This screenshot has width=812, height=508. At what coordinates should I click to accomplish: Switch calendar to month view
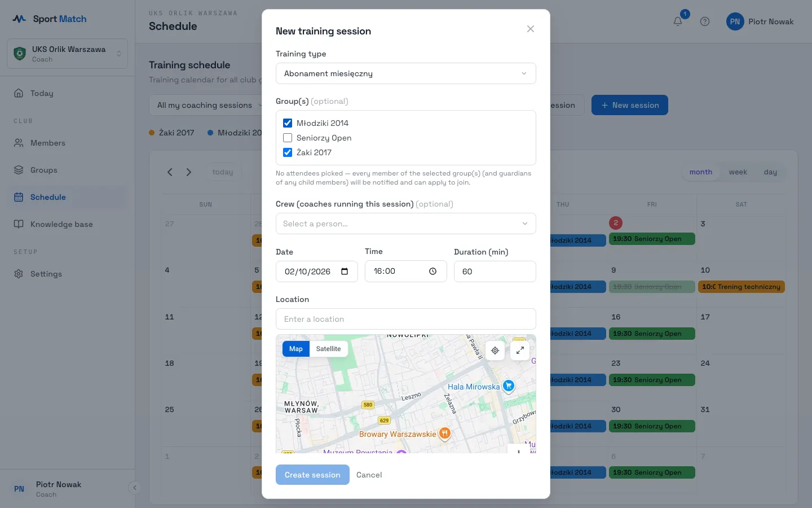[x=701, y=172]
